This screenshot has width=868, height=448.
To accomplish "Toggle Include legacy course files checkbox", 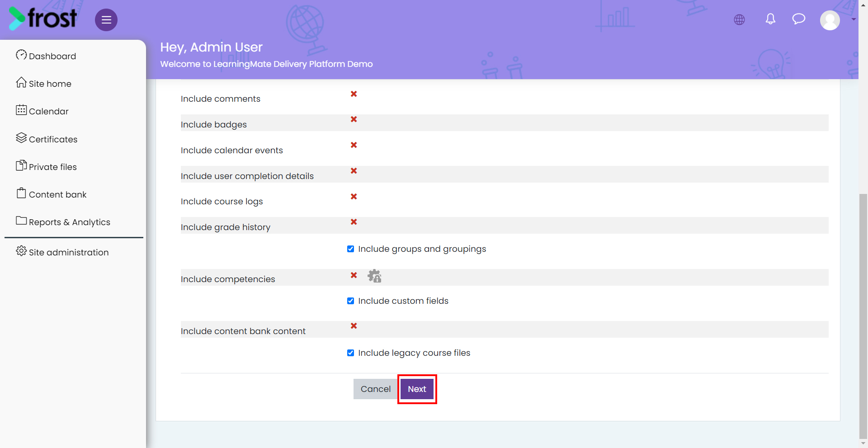I will tap(350, 353).
